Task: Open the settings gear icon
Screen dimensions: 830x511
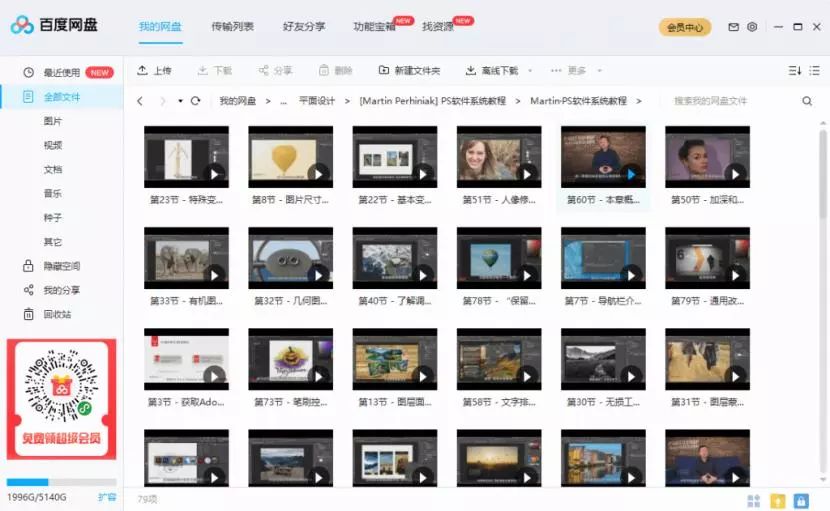Action: 752,27
